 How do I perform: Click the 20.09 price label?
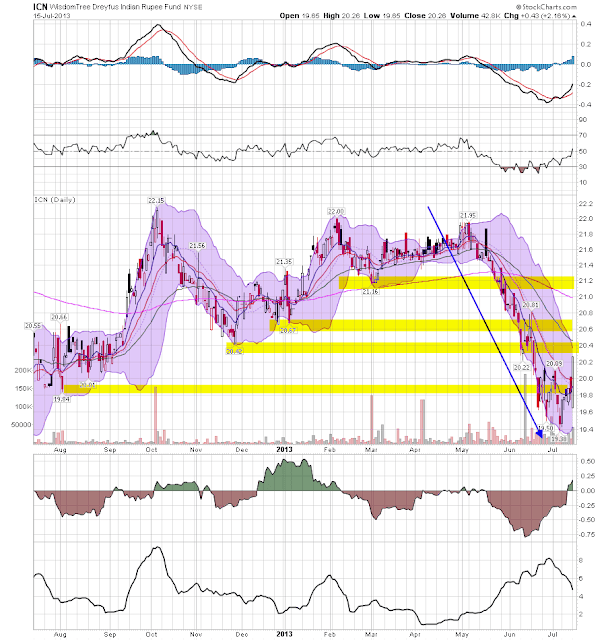point(554,363)
